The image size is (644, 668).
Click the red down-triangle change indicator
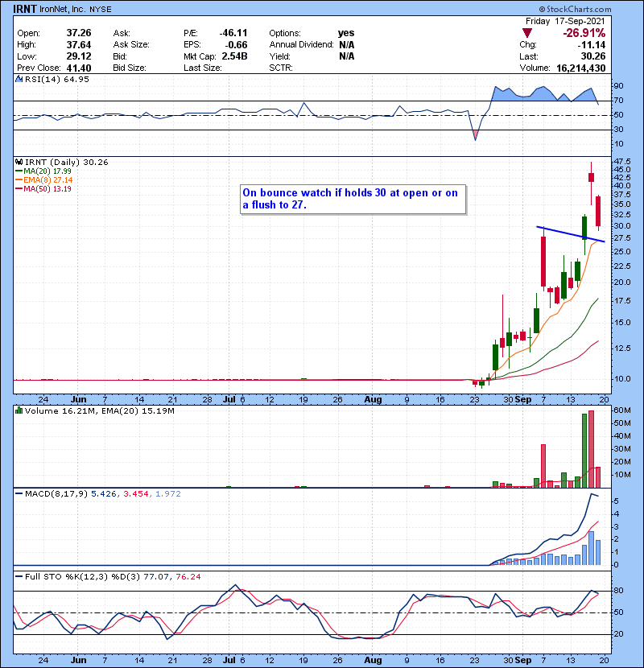coord(527,33)
